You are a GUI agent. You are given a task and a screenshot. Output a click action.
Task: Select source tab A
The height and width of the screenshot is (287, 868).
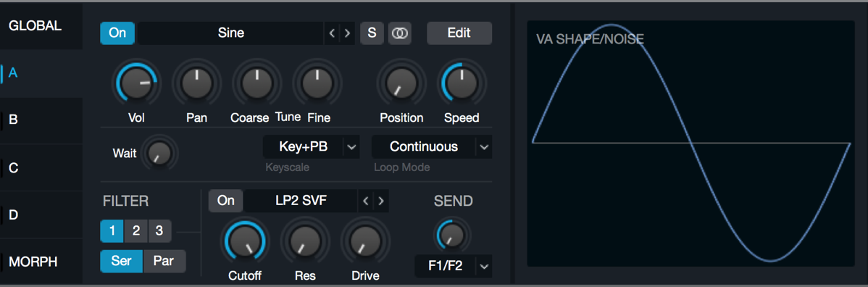coord(41,73)
